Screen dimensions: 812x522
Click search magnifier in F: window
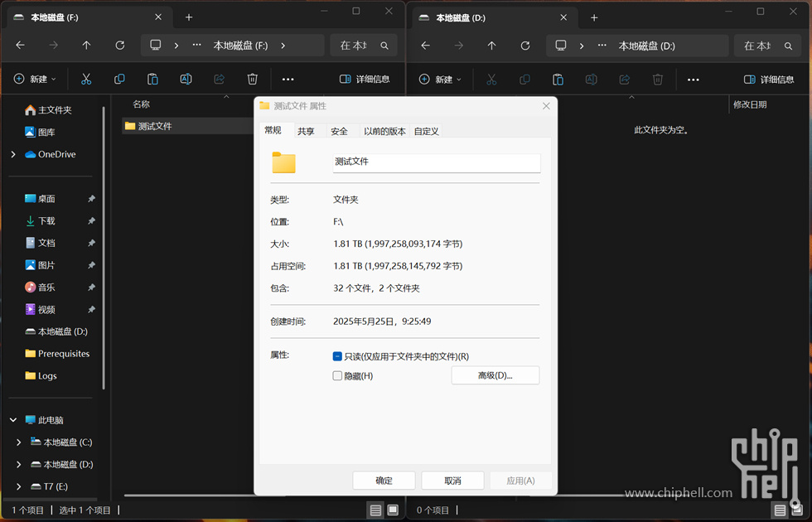[384, 46]
